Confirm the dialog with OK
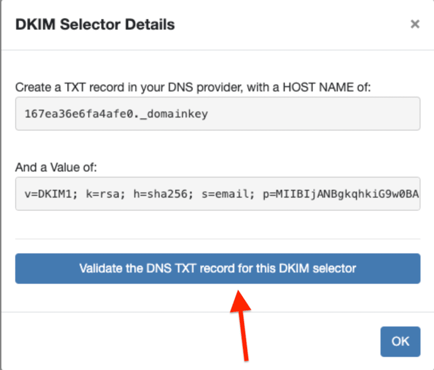This screenshot has width=434, height=370. (x=400, y=341)
